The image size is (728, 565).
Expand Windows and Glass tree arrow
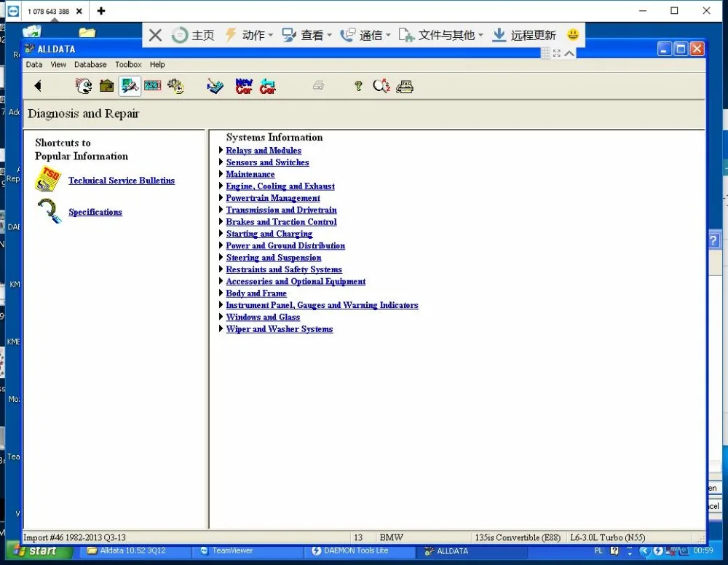pyautogui.click(x=221, y=317)
